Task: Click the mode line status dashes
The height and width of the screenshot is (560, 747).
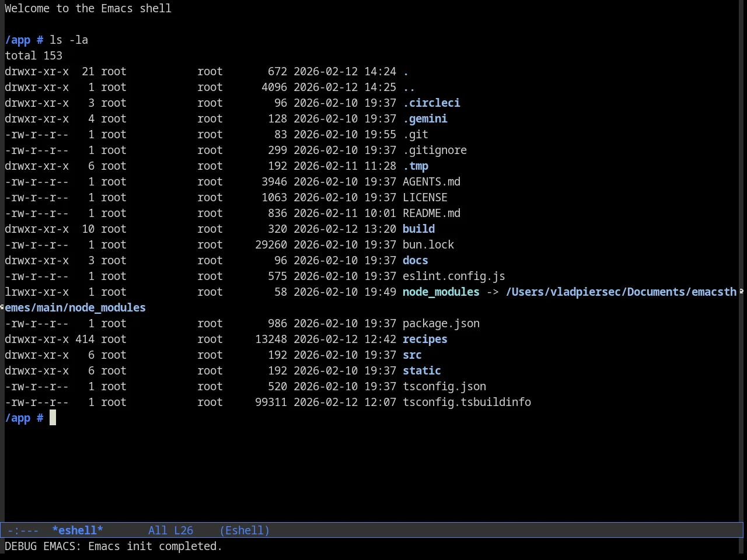Action: click(23, 530)
